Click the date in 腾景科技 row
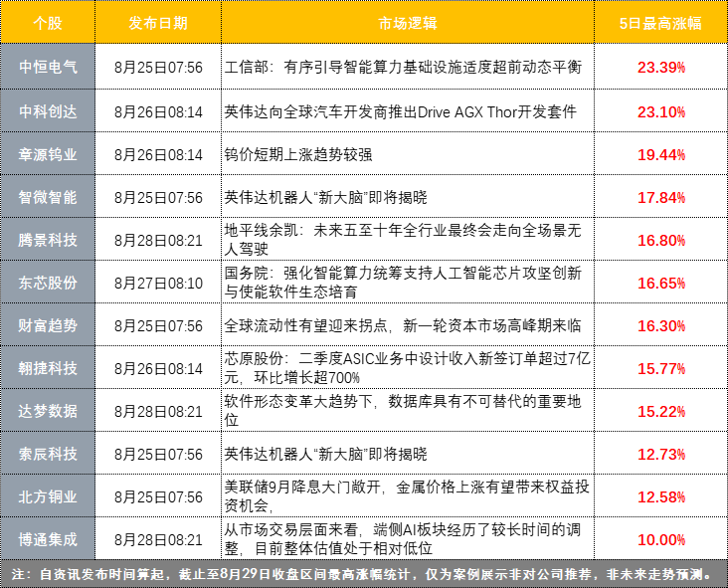The height and width of the screenshot is (588, 728). click(x=158, y=240)
